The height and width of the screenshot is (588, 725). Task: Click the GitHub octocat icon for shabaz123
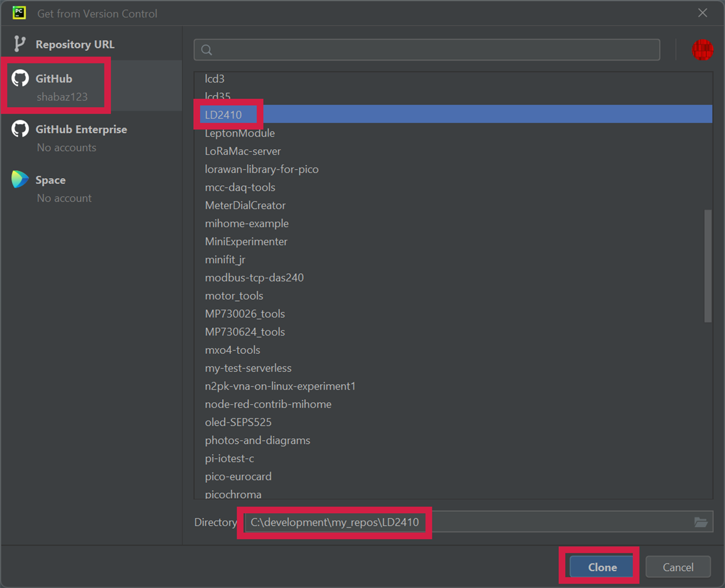pos(20,78)
